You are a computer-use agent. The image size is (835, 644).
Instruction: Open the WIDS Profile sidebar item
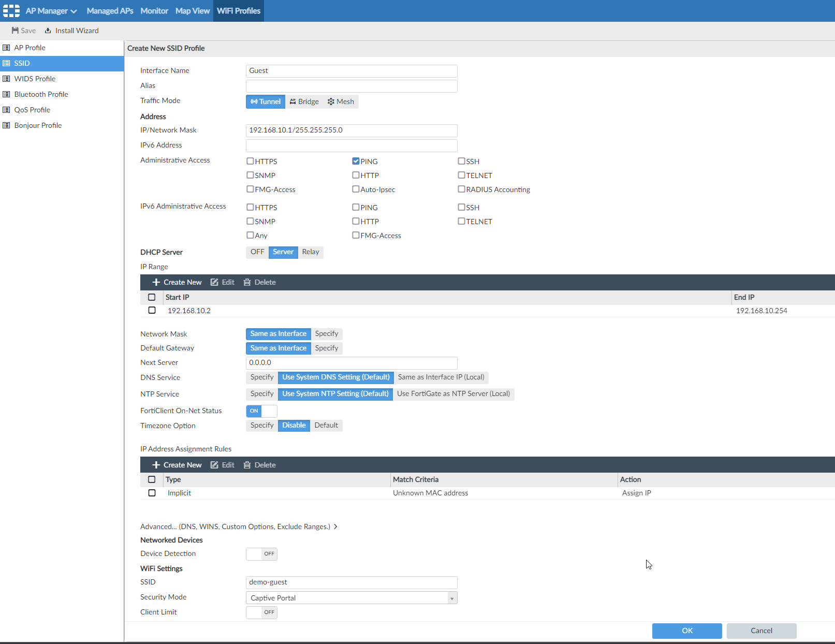[35, 79]
